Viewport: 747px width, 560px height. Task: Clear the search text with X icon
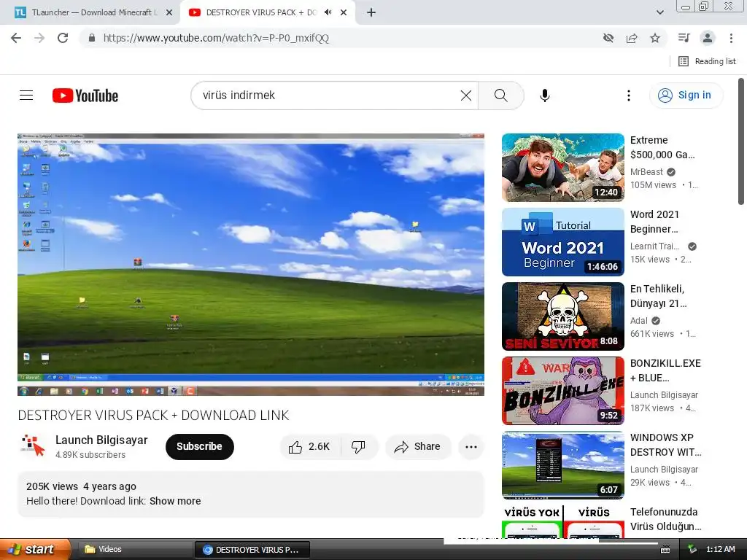point(466,96)
